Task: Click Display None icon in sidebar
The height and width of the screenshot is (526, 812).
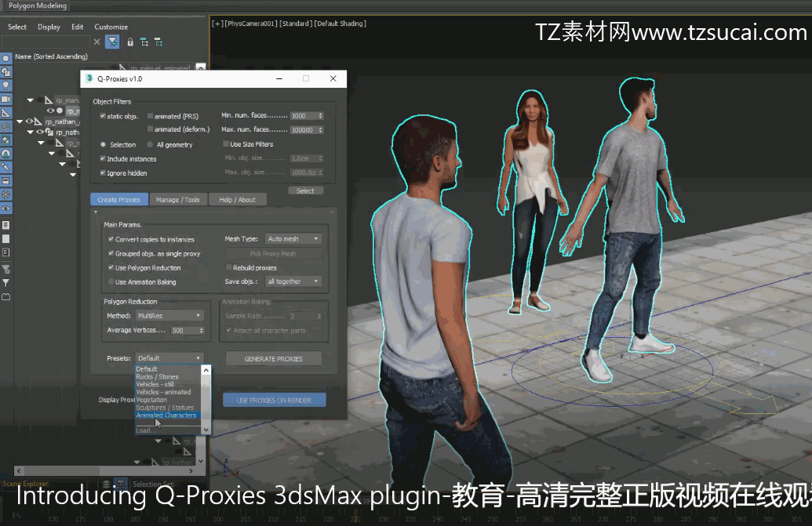Action: coord(5,239)
